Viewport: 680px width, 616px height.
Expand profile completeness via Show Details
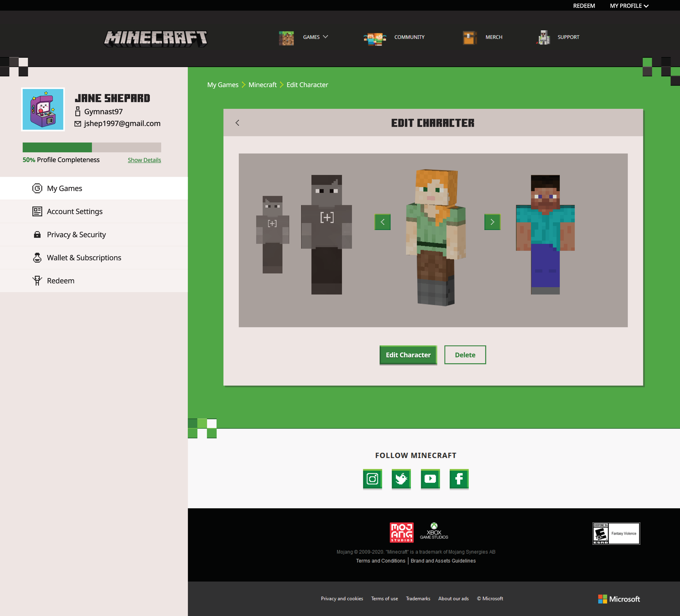[x=144, y=160]
